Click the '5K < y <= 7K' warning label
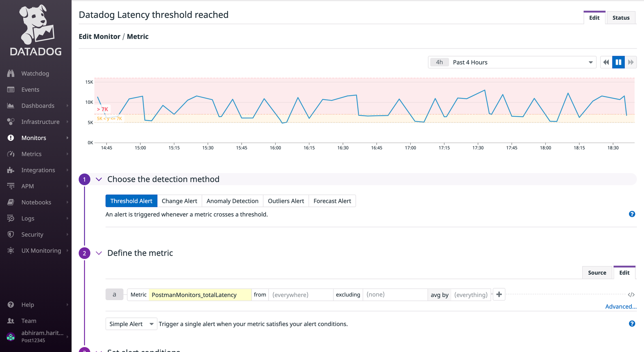The width and height of the screenshot is (644, 352). click(110, 119)
